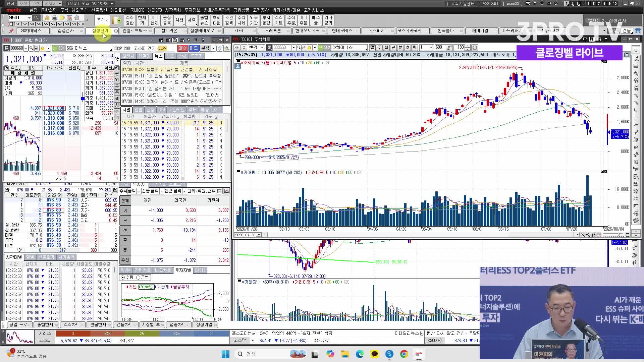Image resolution: width=644 pixels, height=362 pixels.
Task: Open the 선물 금액 dropdown in investor panel
Action: (x=162, y=191)
